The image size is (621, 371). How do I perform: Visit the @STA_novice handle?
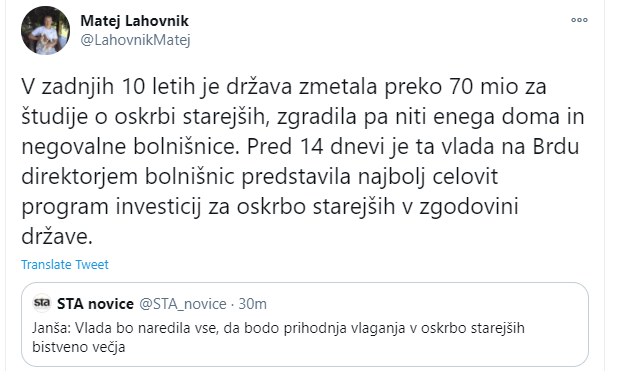click(x=183, y=304)
